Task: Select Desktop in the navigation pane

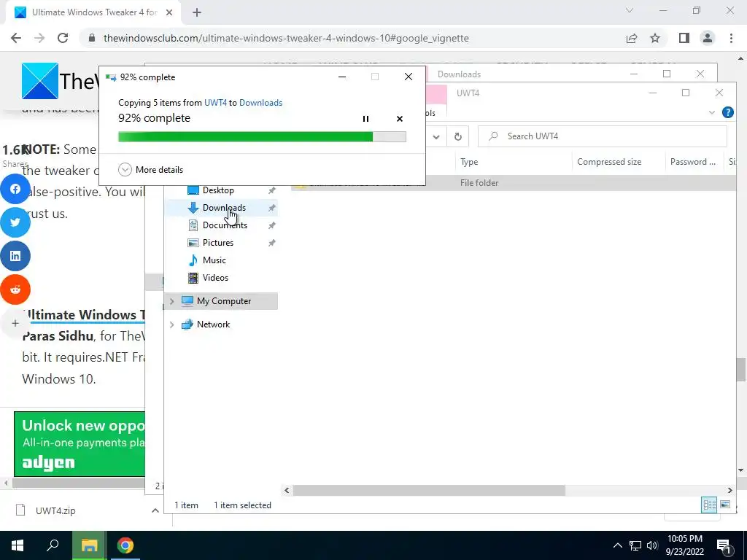Action: 218,190
